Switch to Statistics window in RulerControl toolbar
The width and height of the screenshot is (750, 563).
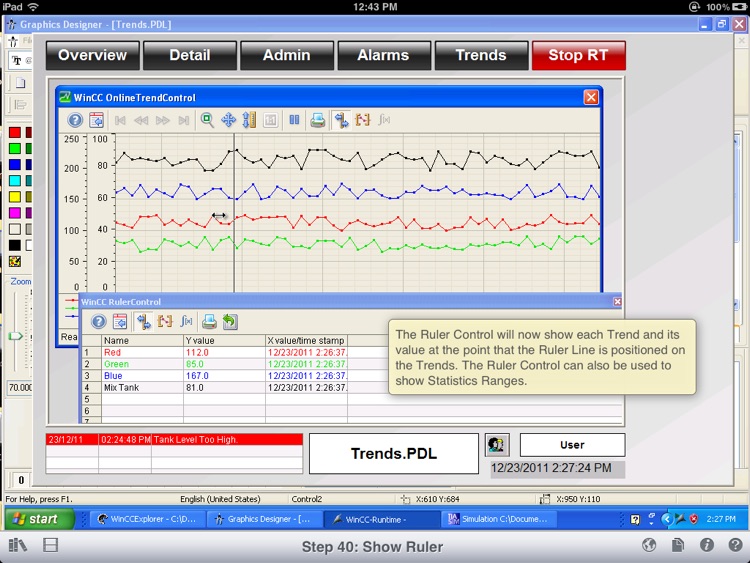click(186, 321)
